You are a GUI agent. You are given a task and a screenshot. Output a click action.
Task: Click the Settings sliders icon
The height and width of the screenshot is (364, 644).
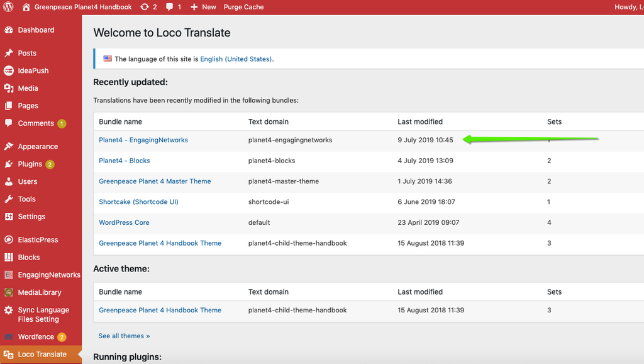pos(9,217)
